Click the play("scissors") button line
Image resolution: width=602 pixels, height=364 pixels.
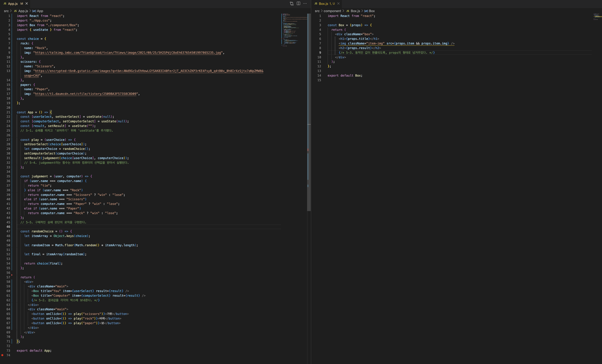point(80,314)
